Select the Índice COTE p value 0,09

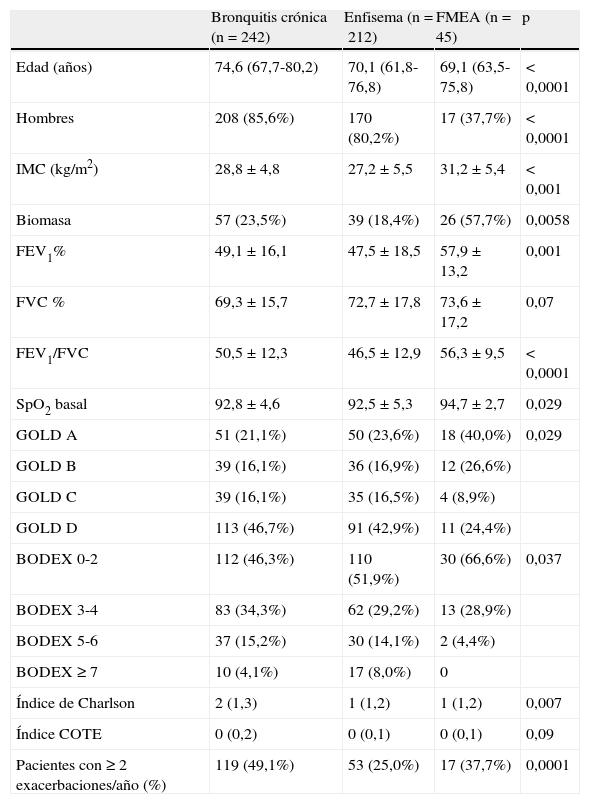click(x=540, y=734)
